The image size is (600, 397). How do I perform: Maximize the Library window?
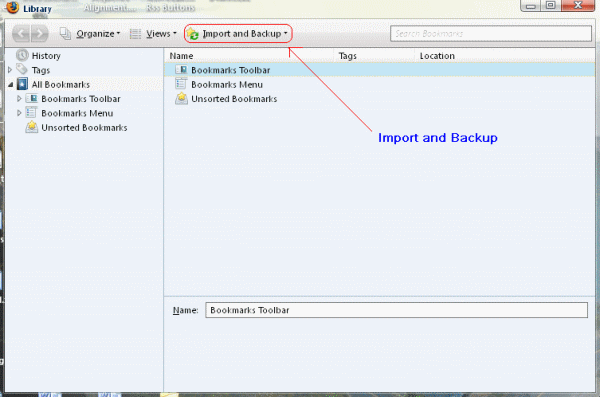[551, 5]
